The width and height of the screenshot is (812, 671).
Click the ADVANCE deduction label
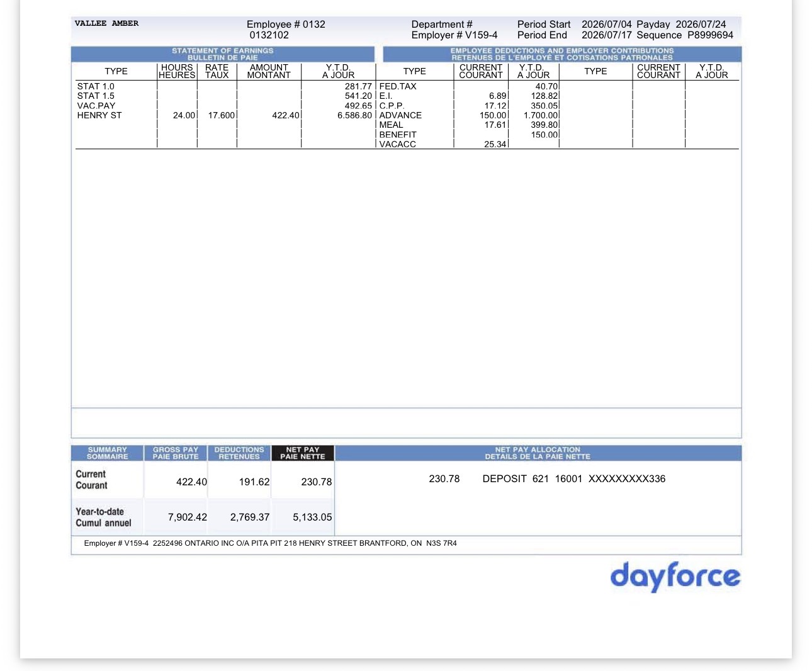(400, 115)
